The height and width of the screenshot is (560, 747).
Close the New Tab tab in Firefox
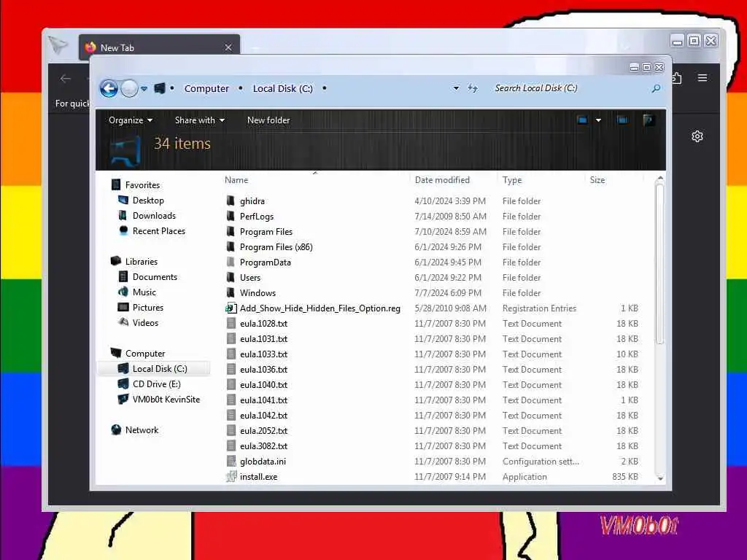tap(228, 47)
